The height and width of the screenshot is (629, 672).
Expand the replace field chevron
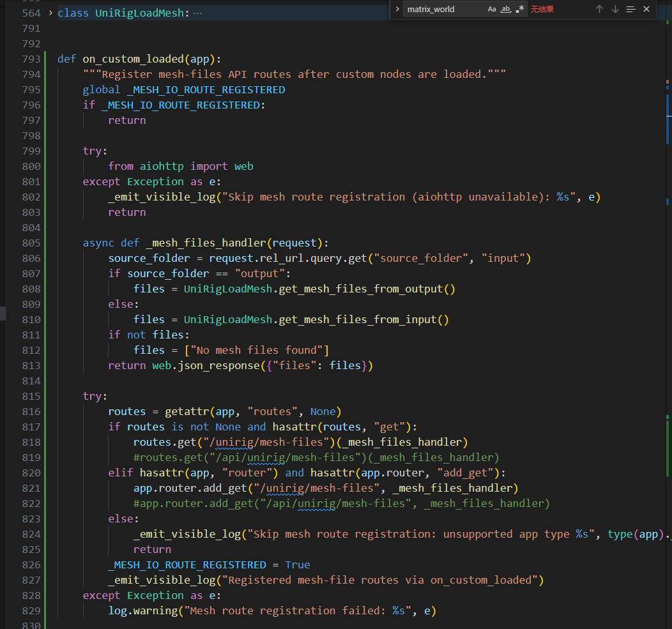[397, 9]
